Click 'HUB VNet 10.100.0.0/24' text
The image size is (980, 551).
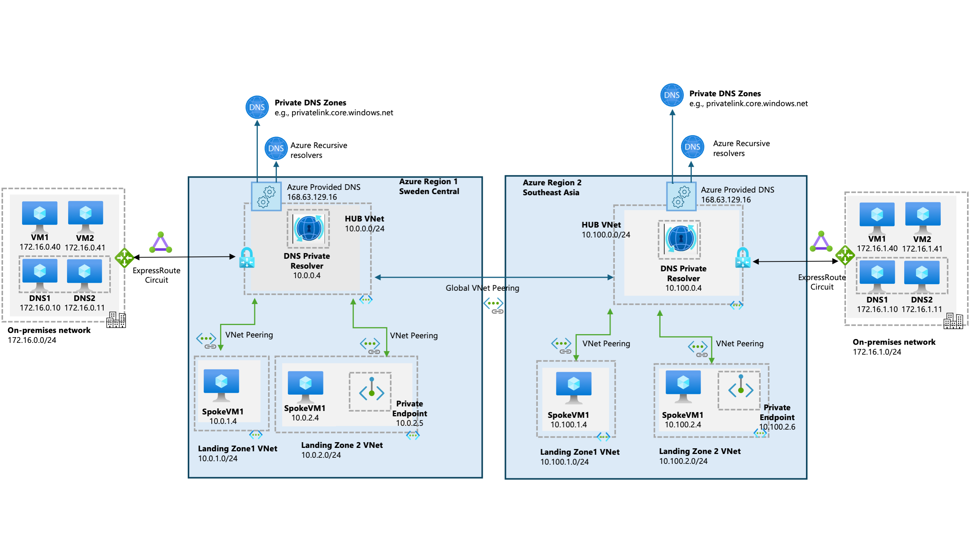pos(605,230)
